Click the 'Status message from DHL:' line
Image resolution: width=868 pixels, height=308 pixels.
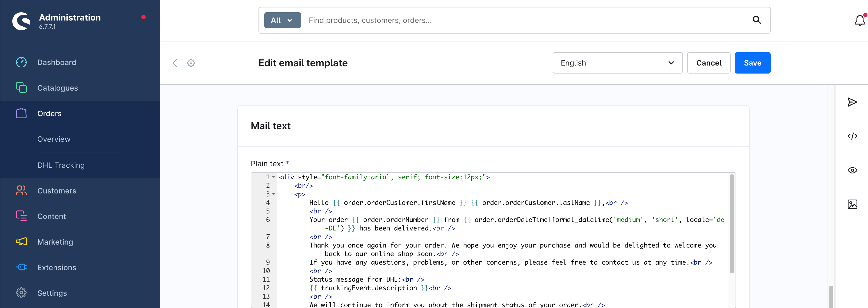coord(367,279)
